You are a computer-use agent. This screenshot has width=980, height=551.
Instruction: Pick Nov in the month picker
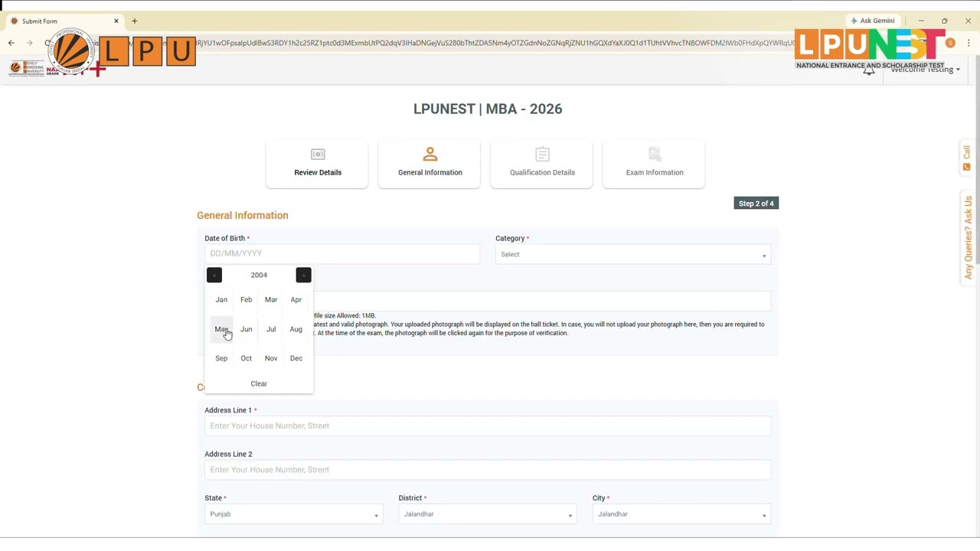click(x=271, y=358)
